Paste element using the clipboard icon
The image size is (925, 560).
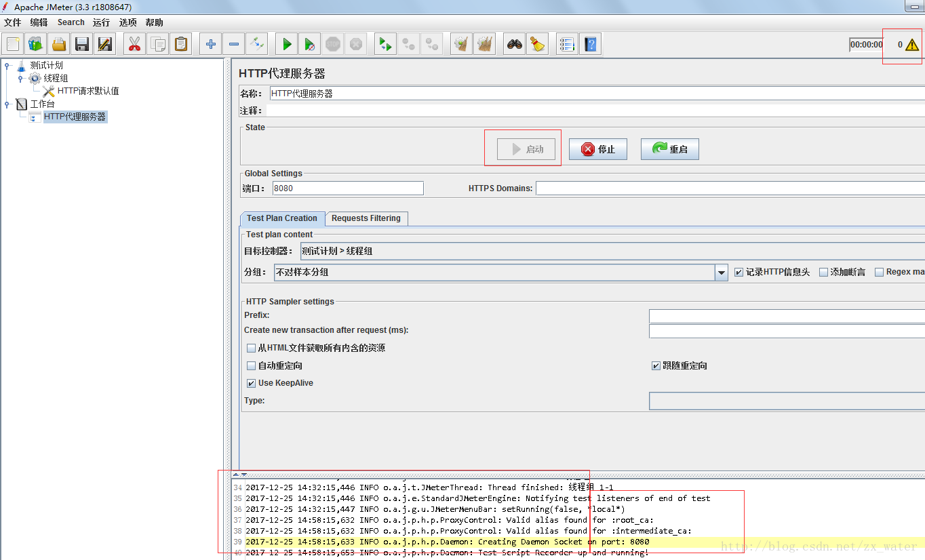tap(181, 45)
